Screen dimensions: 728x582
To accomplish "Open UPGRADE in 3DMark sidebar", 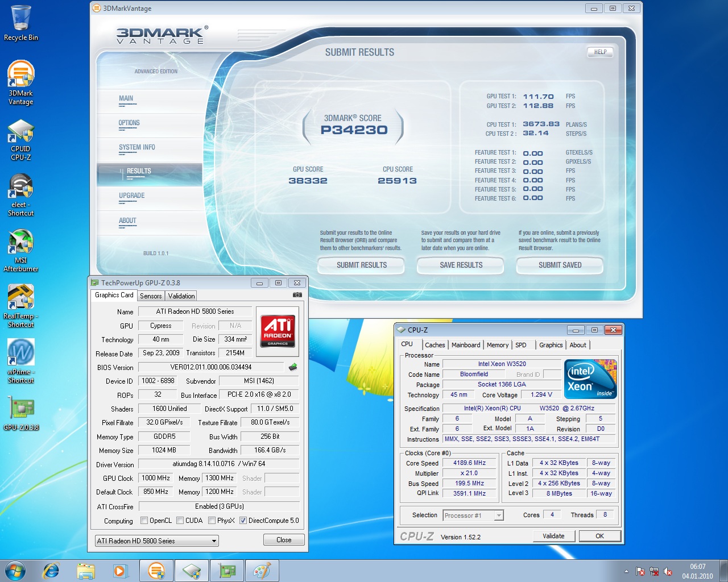I will (x=150, y=197).
